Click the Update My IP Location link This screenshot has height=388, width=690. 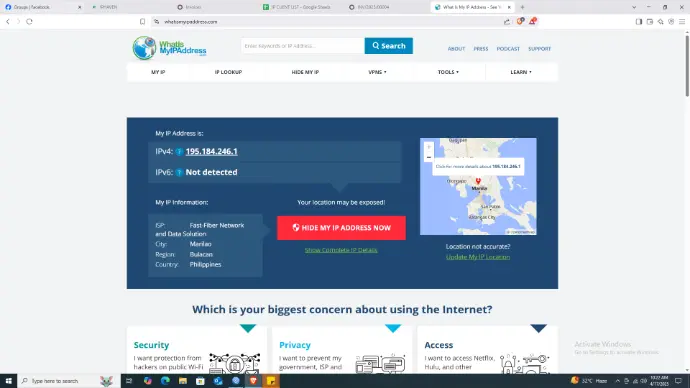click(478, 257)
